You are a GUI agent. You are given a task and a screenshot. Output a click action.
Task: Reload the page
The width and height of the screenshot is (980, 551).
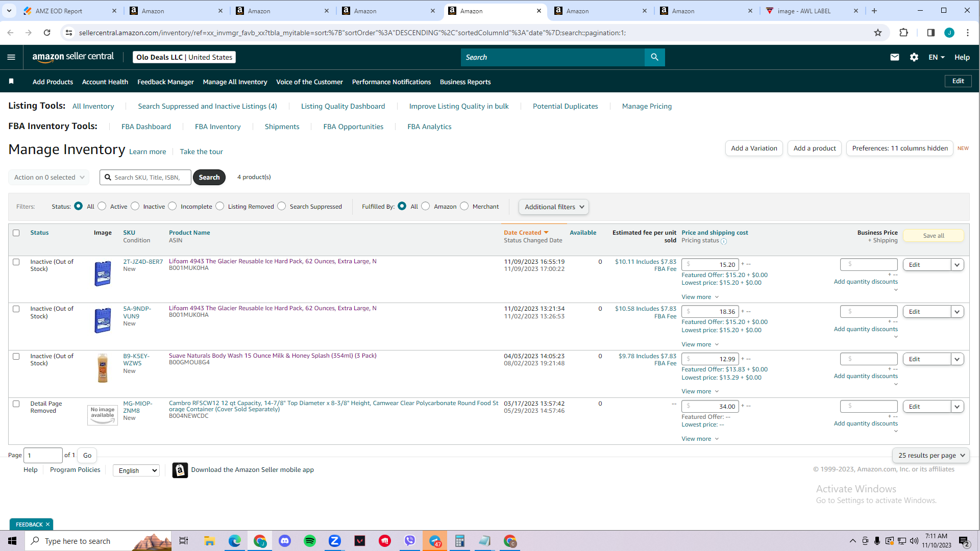(x=47, y=33)
